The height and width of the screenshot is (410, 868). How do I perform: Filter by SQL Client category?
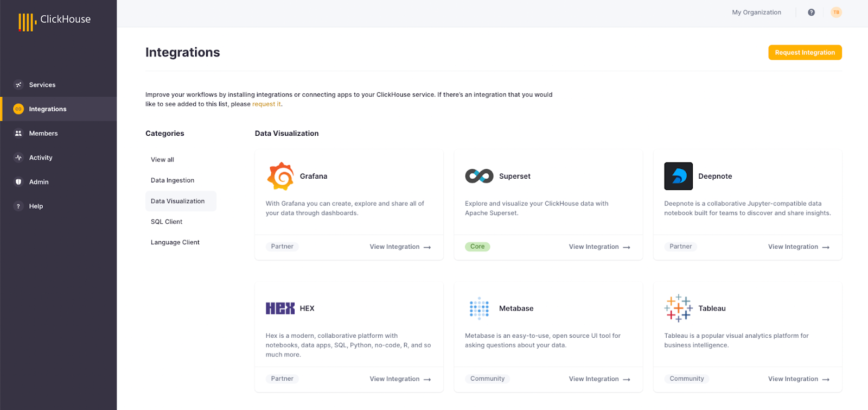[167, 222]
